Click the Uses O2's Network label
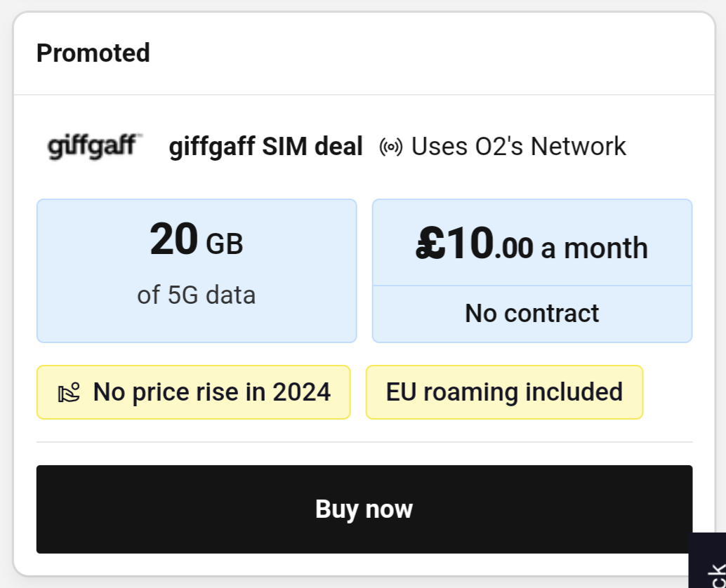 520,147
